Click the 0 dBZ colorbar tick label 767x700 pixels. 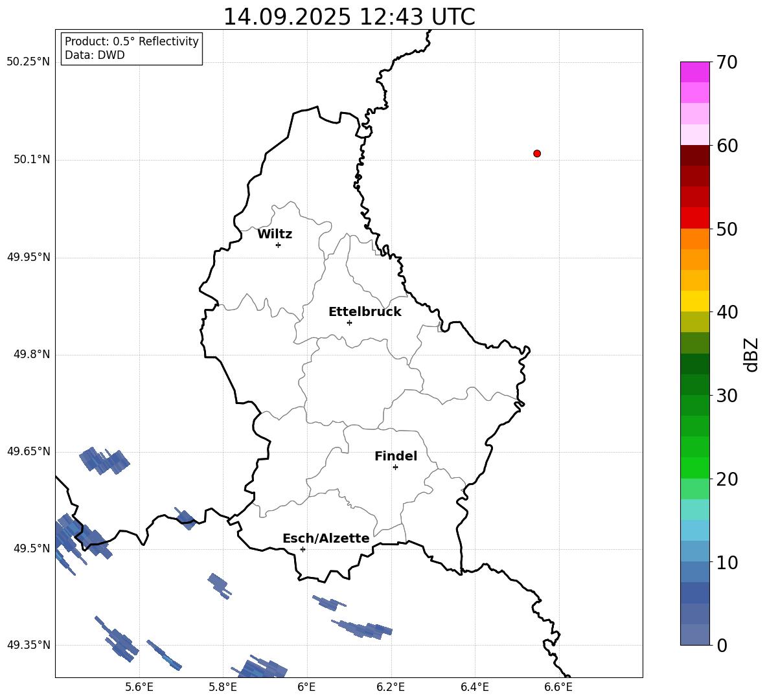point(722,646)
